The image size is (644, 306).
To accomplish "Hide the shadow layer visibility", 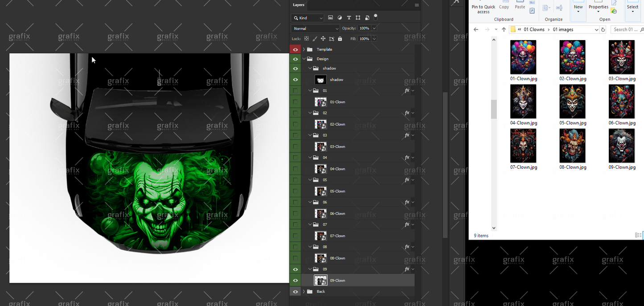I will (x=295, y=80).
